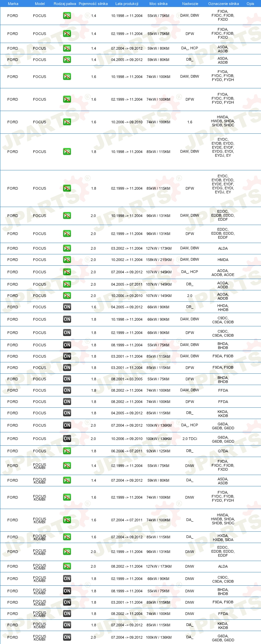Click the Rodzaj paliwa column header

(65, 4)
